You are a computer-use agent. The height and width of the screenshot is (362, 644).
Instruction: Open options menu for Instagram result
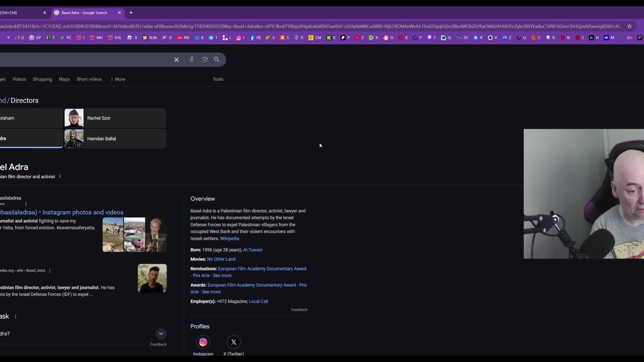click(x=26, y=204)
